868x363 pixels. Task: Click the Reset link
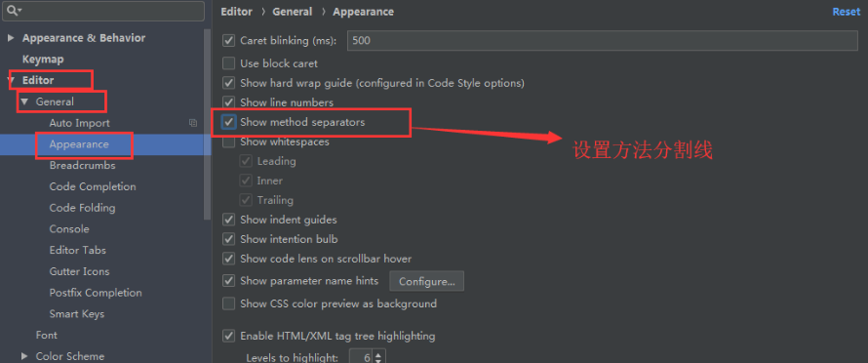(x=846, y=12)
